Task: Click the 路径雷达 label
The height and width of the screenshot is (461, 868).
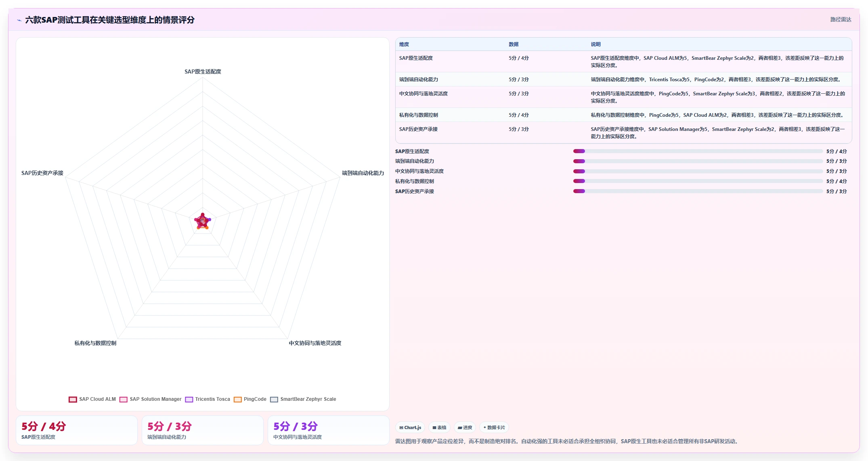Action: [x=841, y=19]
